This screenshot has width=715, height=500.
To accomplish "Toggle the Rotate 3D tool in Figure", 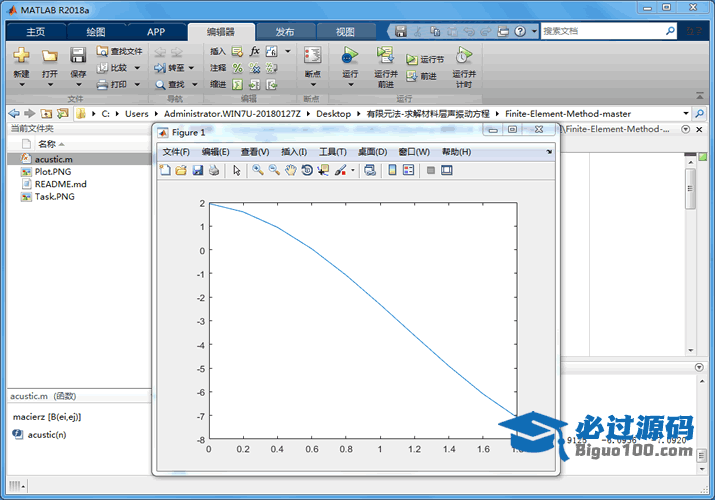I will [x=307, y=170].
